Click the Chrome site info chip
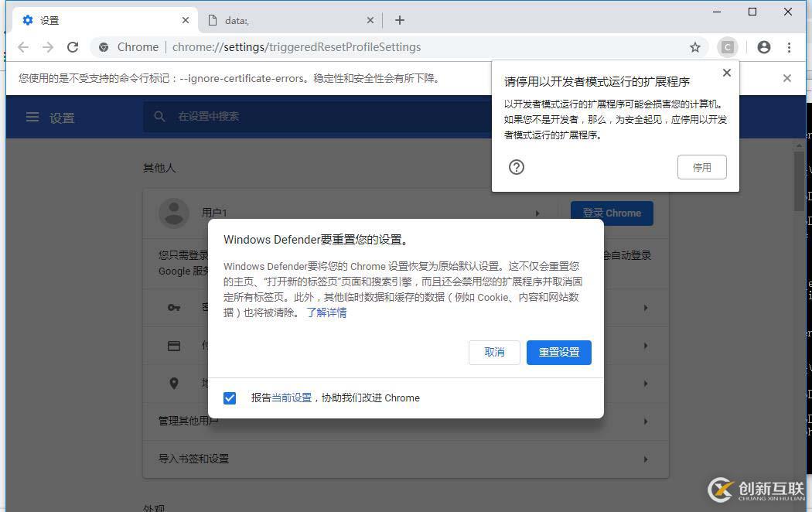Viewport: 812px width, 512px height. pos(128,47)
